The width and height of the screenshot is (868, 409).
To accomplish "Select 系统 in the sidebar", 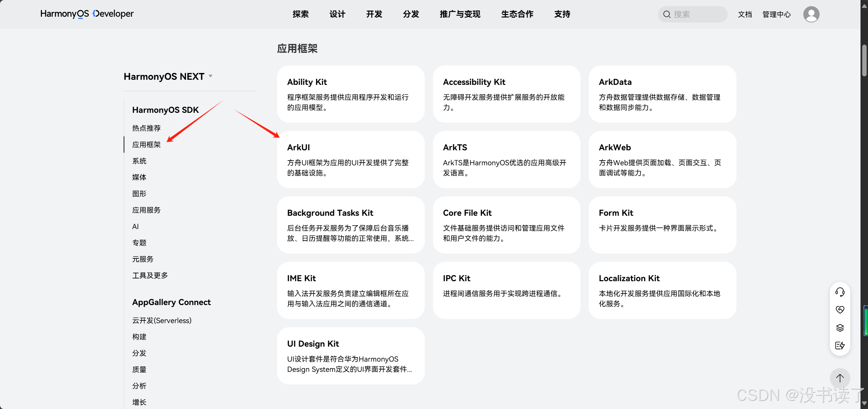I will pos(139,161).
